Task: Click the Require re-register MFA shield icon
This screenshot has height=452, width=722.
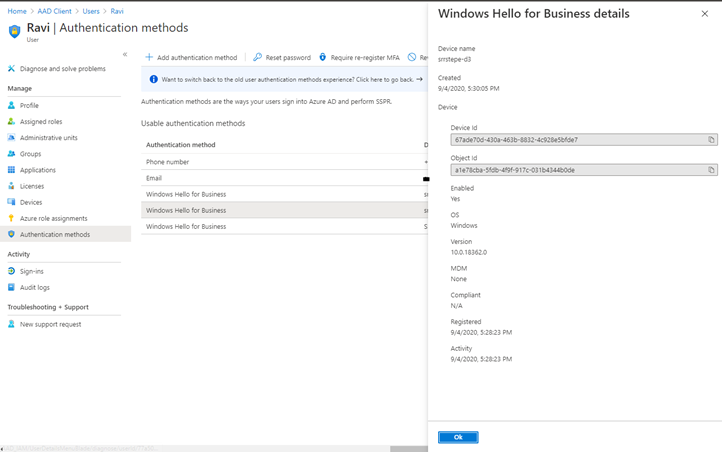Action: click(x=323, y=57)
